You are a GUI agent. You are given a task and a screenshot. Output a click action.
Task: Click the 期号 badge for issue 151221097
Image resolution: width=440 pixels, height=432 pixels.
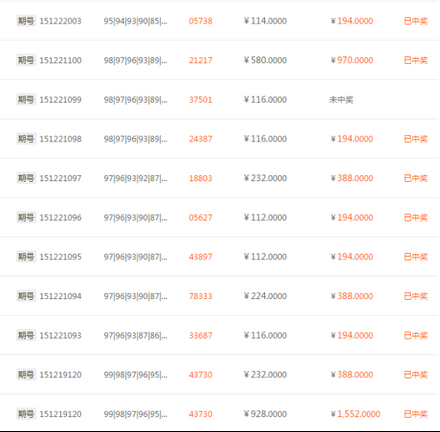coord(26,178)
